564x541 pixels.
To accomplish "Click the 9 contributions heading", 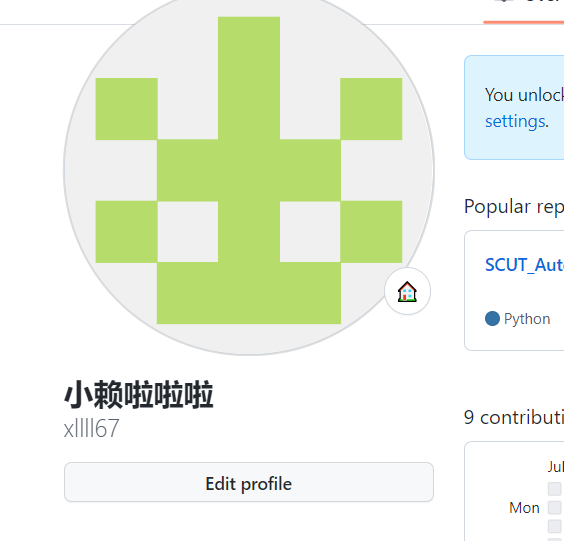I will point(514,418).
